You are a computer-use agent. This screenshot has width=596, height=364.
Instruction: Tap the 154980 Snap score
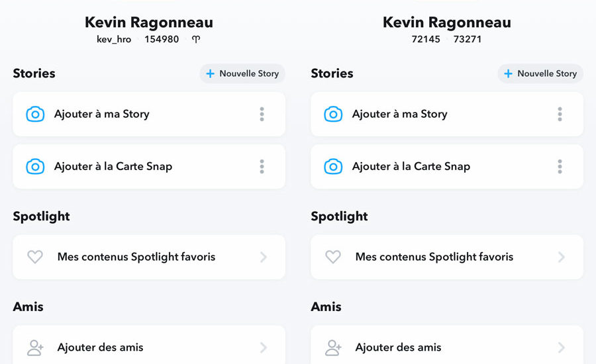tap(162, 39)
